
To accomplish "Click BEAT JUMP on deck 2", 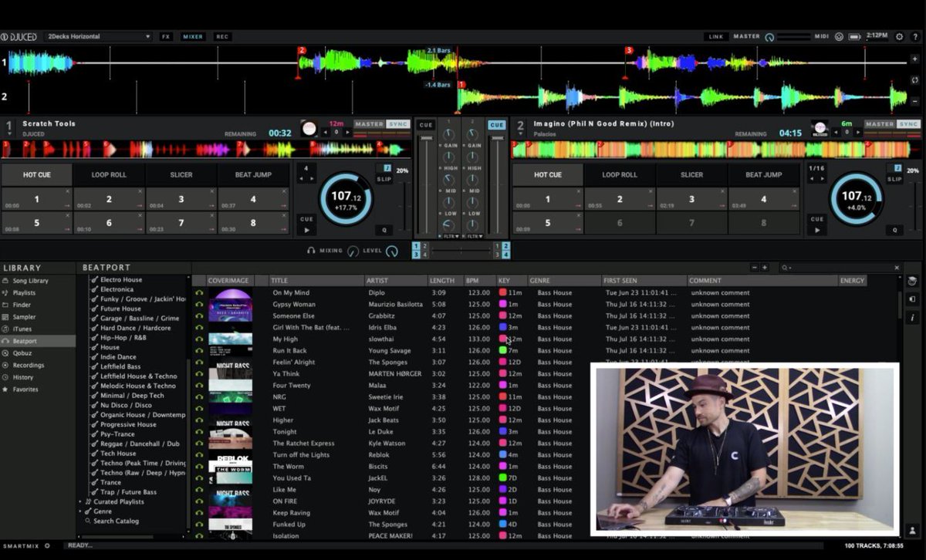I will [x=764, y=174].
